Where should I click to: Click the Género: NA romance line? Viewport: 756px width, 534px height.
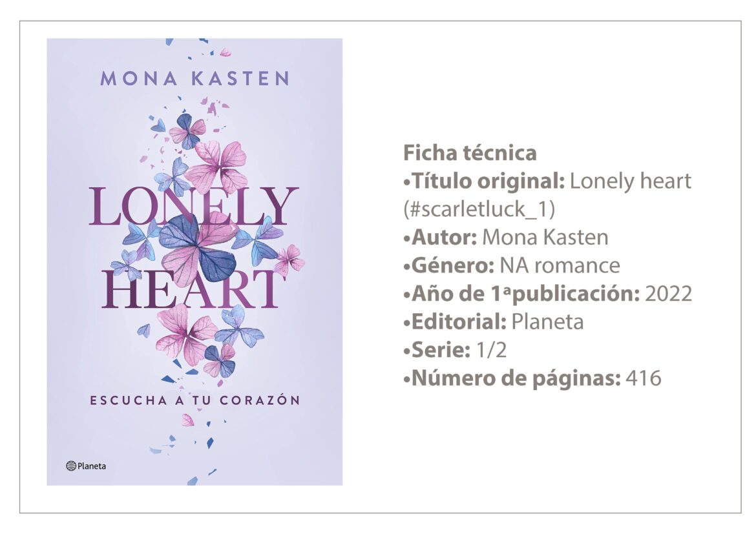[511, 265]
